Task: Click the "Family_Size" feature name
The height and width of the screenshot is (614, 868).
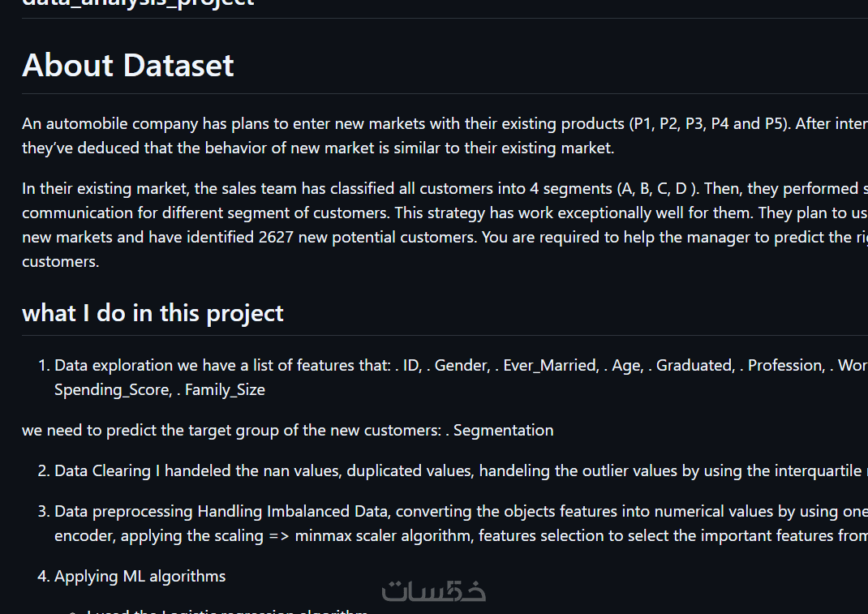Action: pos(225,389)
